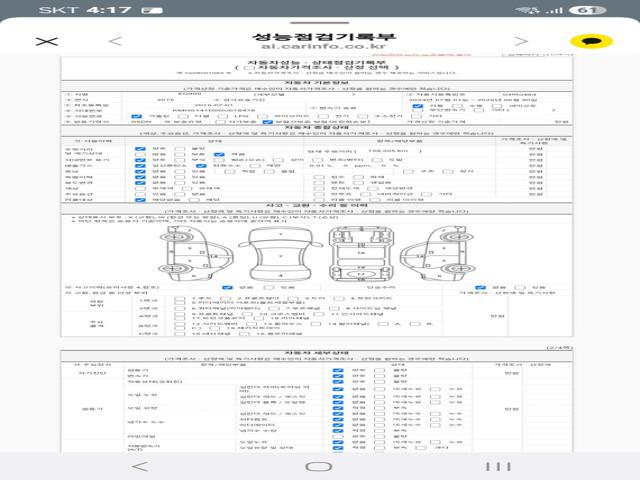Go back with the left chevron arrow
The width and height of the screenshot is (640, 480).
tap(116, 41)
